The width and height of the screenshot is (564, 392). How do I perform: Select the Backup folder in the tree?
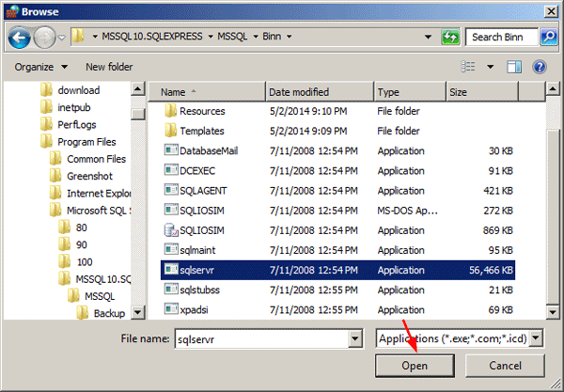(x=108, y=312)
